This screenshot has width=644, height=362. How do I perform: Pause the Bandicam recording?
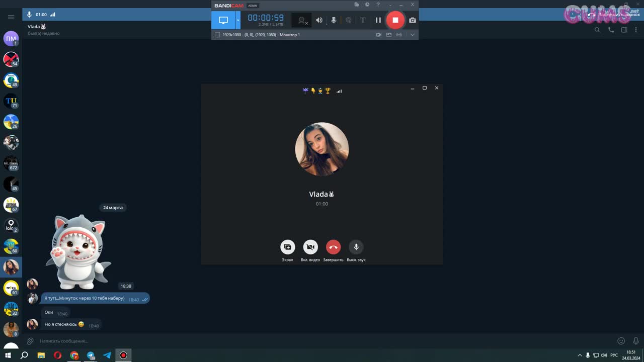(x=378, y=20)
